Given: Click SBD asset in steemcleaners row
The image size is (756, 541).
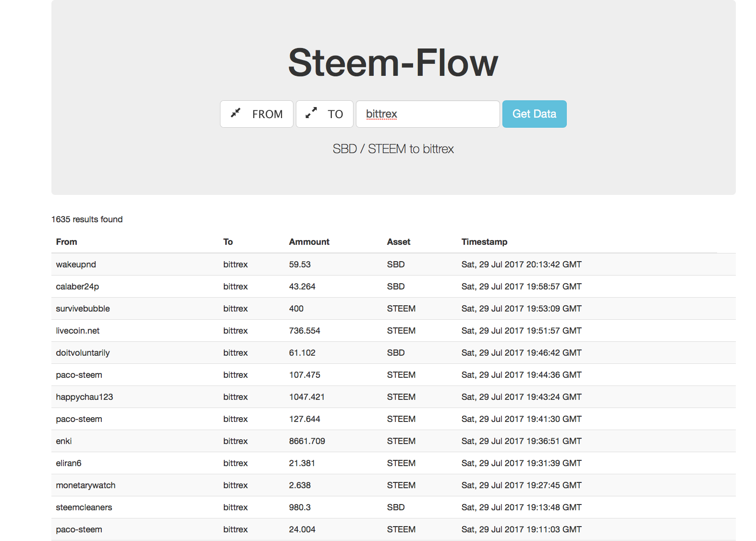Looking at the screenshot, I should coord(396,507).
